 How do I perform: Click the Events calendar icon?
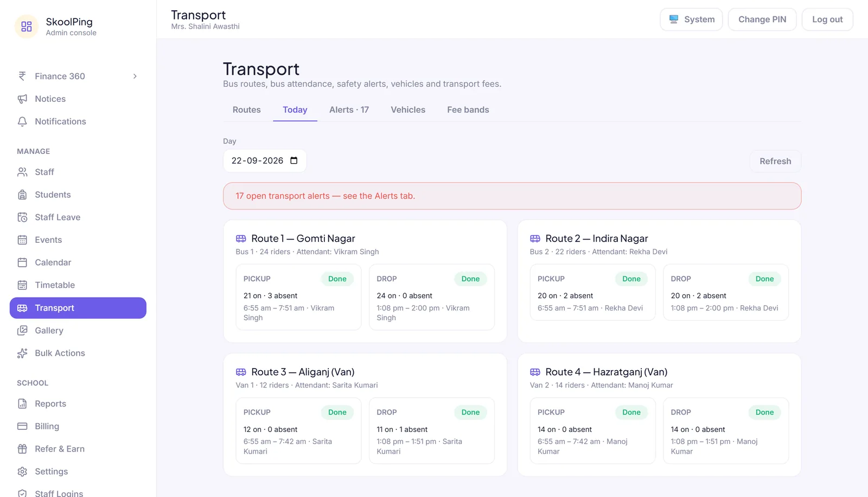pos(22,240)
